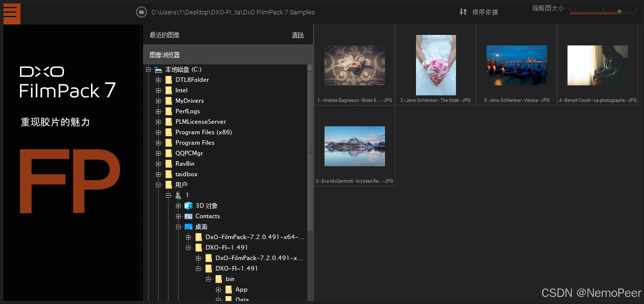The height and width of the screenshot is (304, 644).
Task: Select the "taidbox" tree label
Action: (x=186, y=174)
